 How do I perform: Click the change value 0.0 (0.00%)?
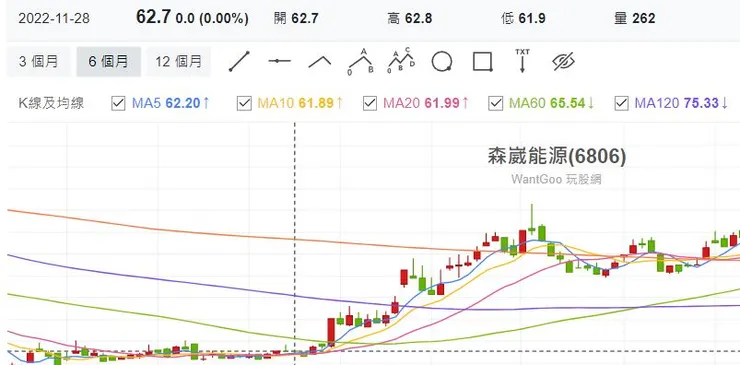coord(212,19)
